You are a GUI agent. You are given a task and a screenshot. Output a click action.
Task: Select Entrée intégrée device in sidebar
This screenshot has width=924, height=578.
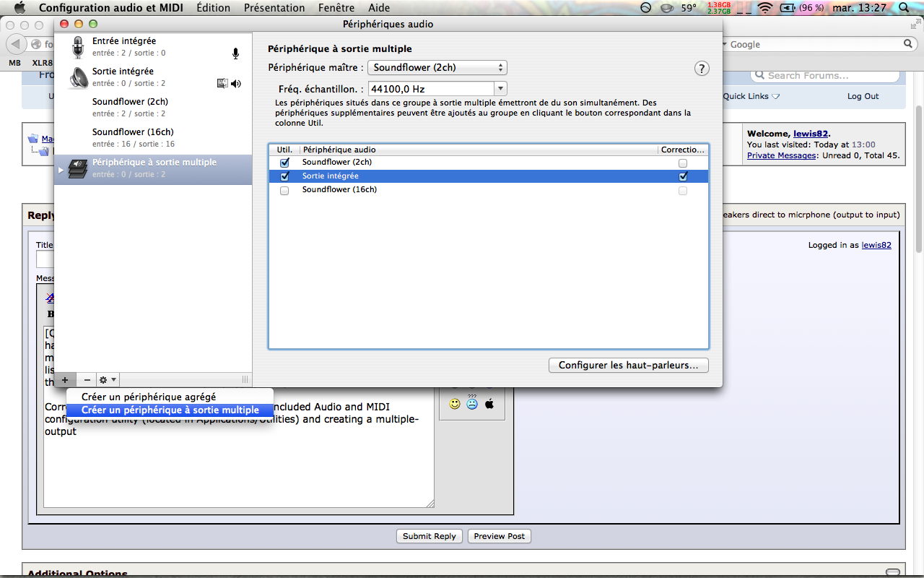(153, 47)
